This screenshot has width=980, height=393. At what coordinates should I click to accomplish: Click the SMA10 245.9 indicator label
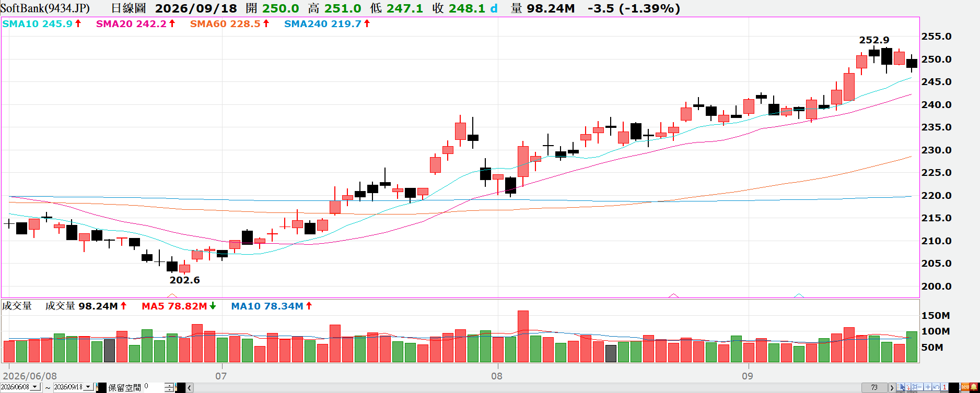[x=37, y=23]
